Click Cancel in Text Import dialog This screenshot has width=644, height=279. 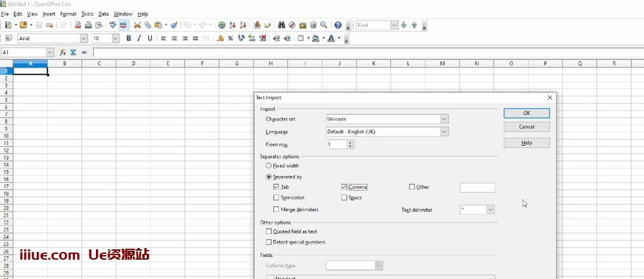(526, 127)
